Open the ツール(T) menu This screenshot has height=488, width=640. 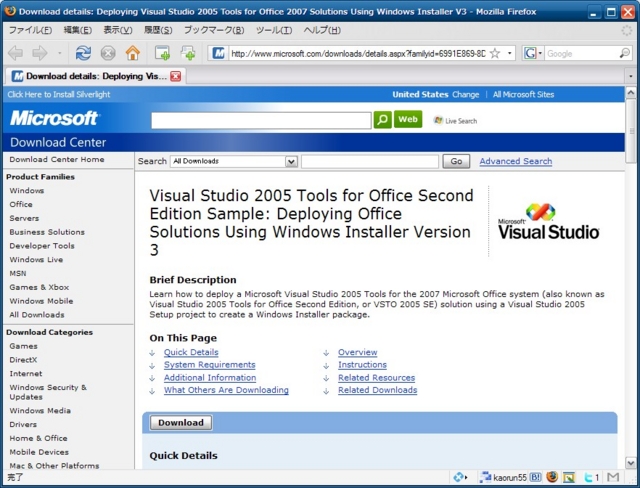[273, 30]
